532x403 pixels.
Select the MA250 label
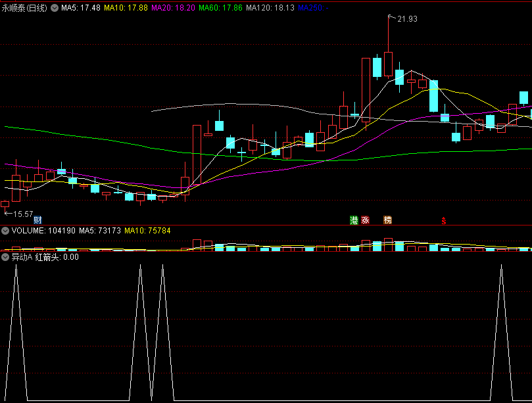click(313, 8)
